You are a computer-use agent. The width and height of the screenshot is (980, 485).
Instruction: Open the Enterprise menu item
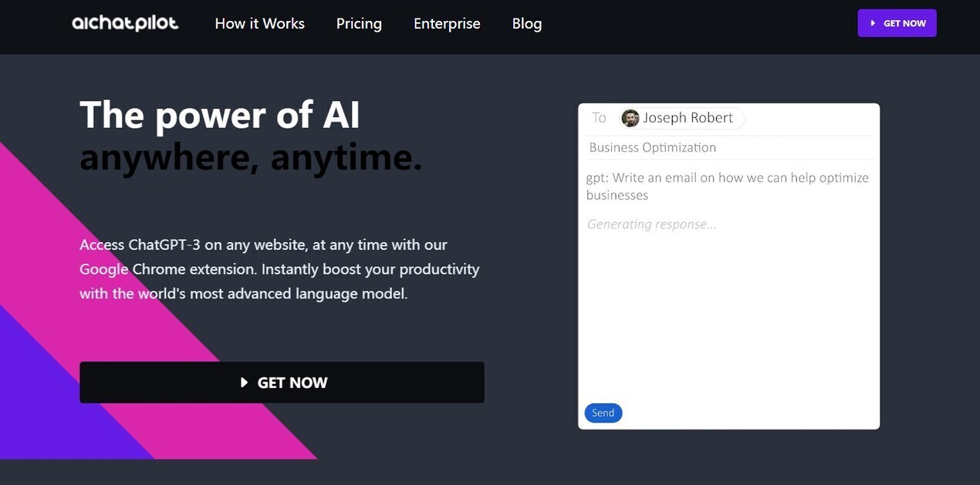click(x=447, y=24)
